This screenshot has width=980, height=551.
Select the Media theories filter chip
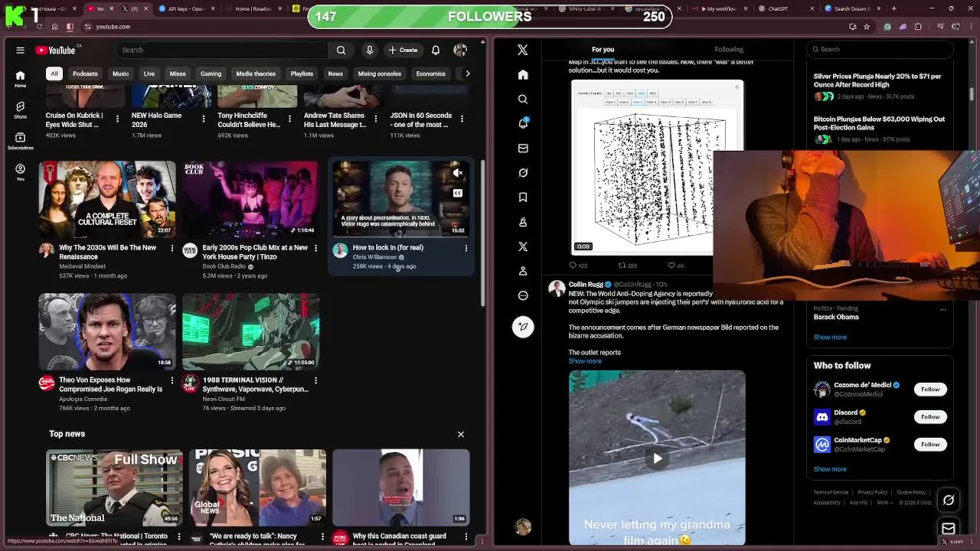[256, 73]
